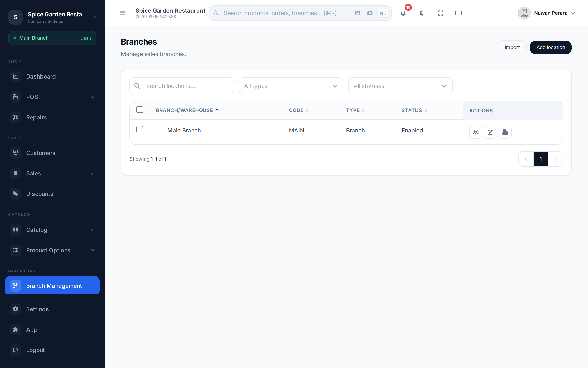View Main Branch details eye icon
Viewport: 588px width, 368px height.
coord(476,132)
